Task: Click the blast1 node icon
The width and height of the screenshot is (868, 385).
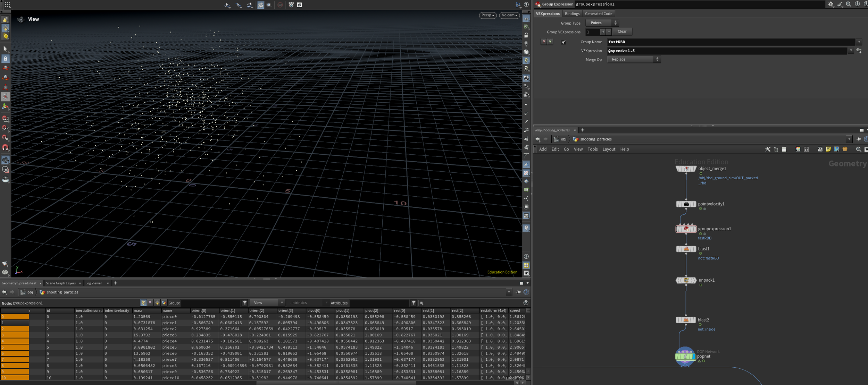Action: coord(686,249)
